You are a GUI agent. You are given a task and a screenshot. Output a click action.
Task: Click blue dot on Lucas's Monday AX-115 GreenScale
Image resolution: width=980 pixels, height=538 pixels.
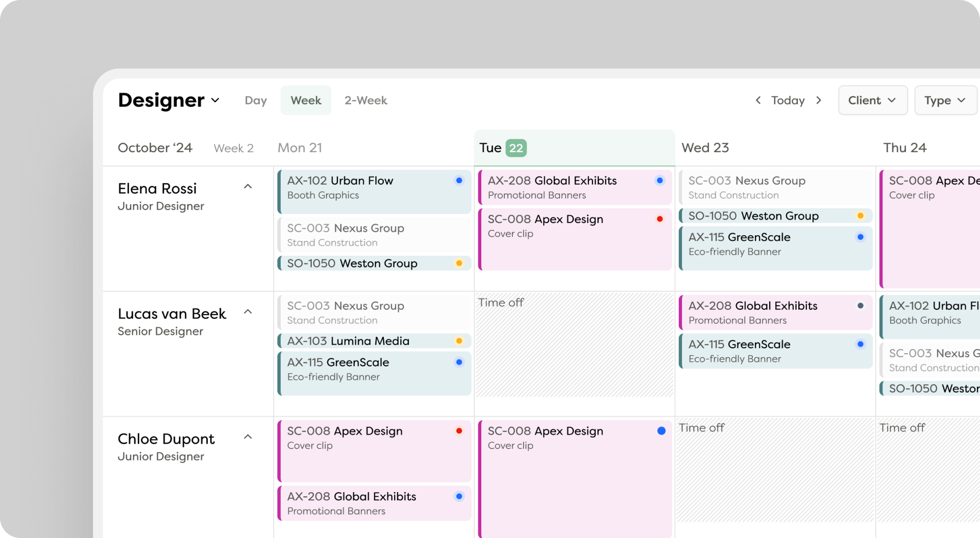coord(459,362)
